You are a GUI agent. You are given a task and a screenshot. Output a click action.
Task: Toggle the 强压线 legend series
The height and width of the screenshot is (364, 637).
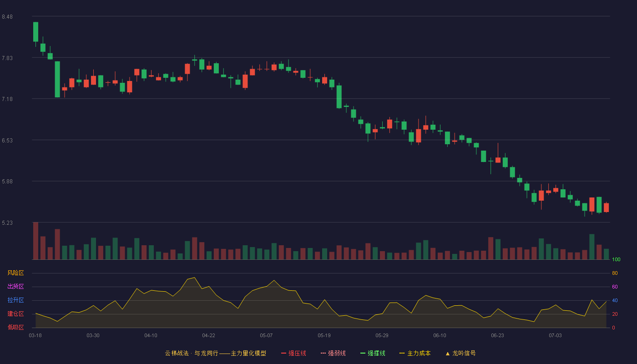tap(293, 353)
